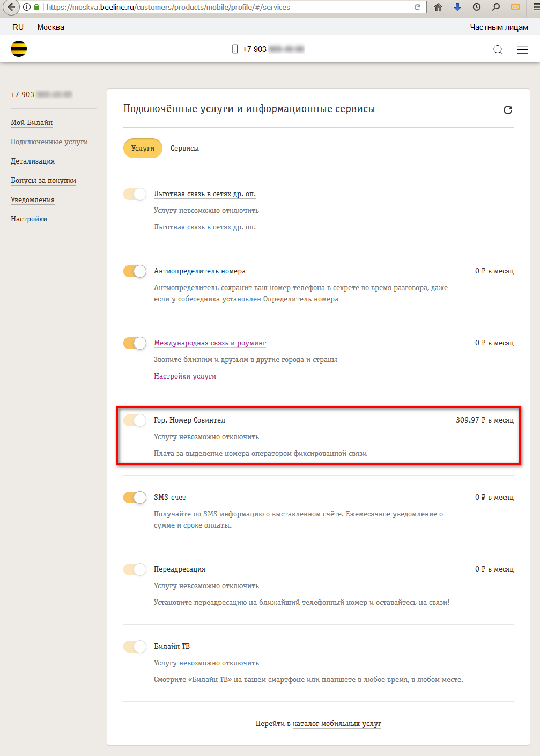Image resolution: width=540 pixels, height=756 pixels.
Task: Turn off Антиопределитель номера switch
Action: point(135,271)
